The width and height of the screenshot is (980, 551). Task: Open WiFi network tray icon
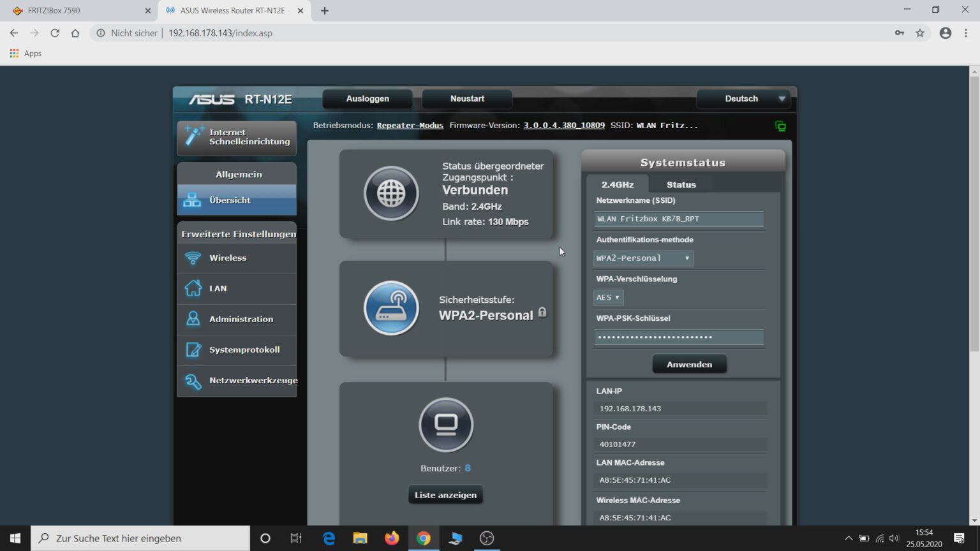(x=879, y=538)
